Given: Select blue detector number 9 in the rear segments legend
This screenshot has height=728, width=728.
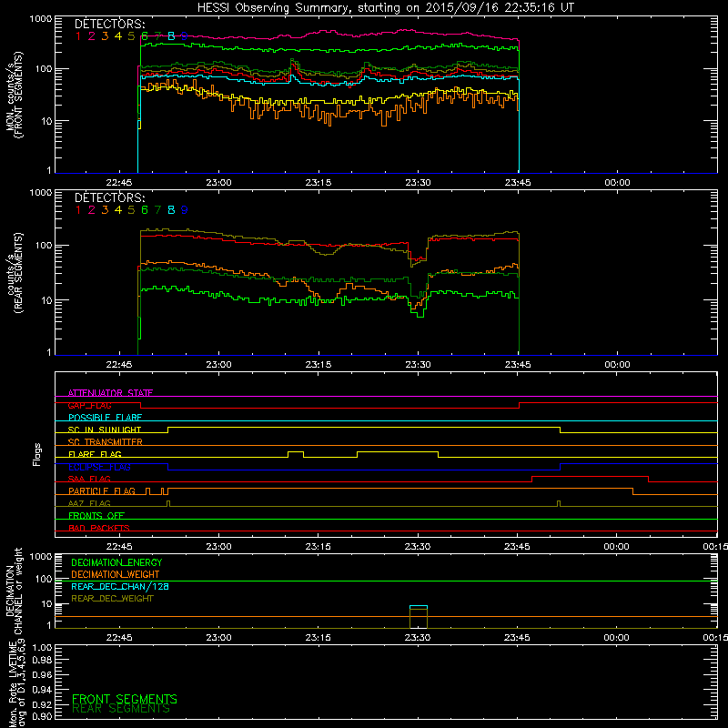Looking at the screenshot, I should coord(185,210).
